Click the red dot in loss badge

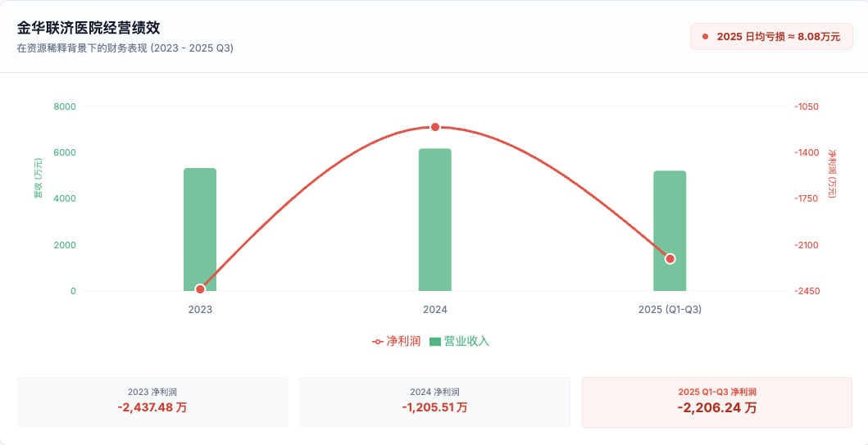(x=705, y=36)
